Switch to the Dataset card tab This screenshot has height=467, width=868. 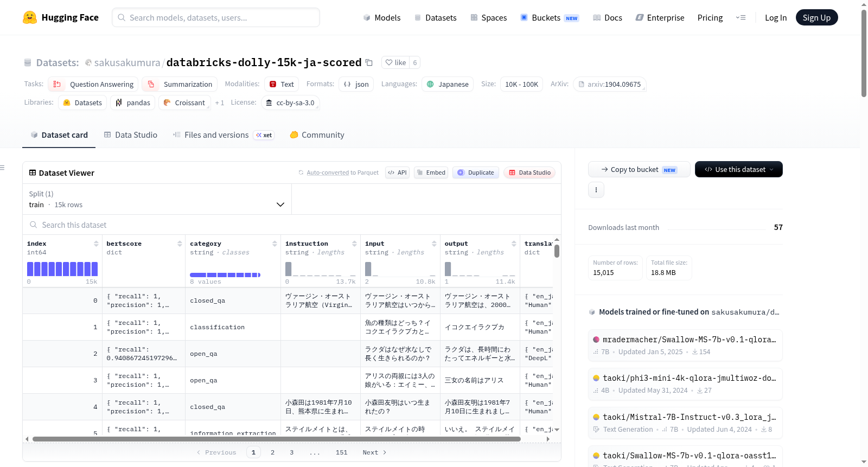point(59,135)
